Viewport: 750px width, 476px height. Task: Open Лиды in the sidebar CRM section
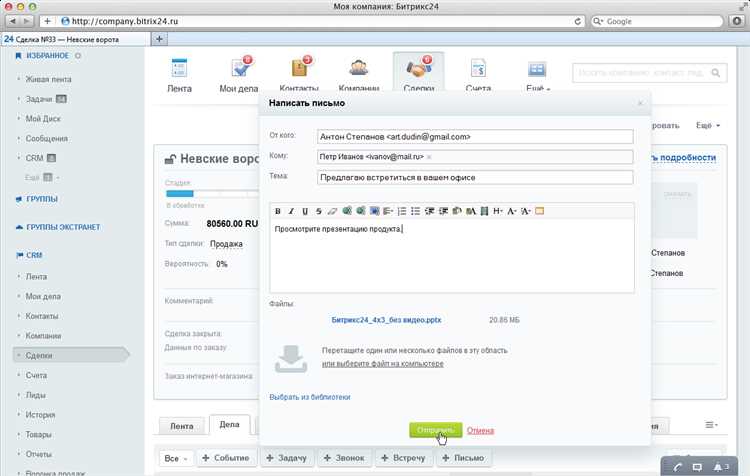[x=36, y=395]
